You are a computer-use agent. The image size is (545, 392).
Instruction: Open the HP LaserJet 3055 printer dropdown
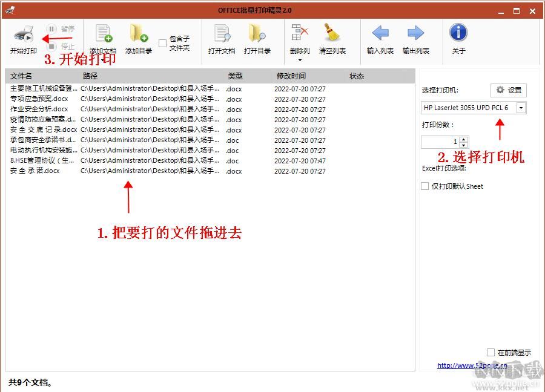[x=521, y=108]
